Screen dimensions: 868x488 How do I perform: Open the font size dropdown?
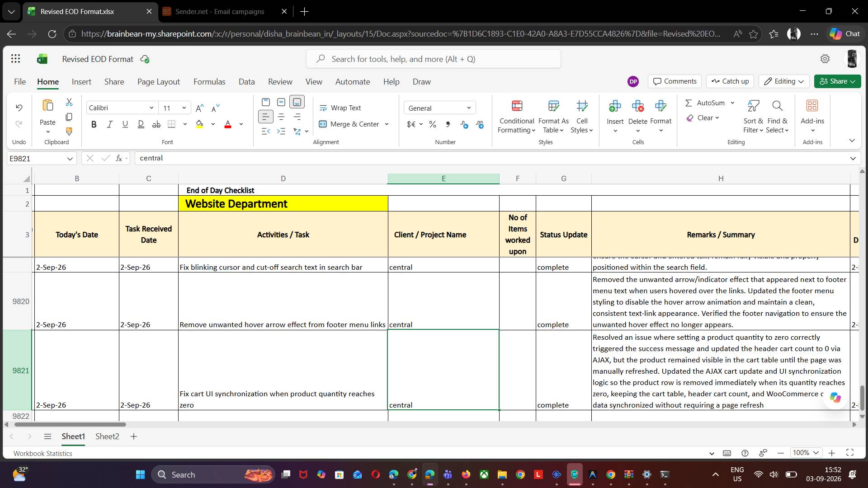pos(184,108)
